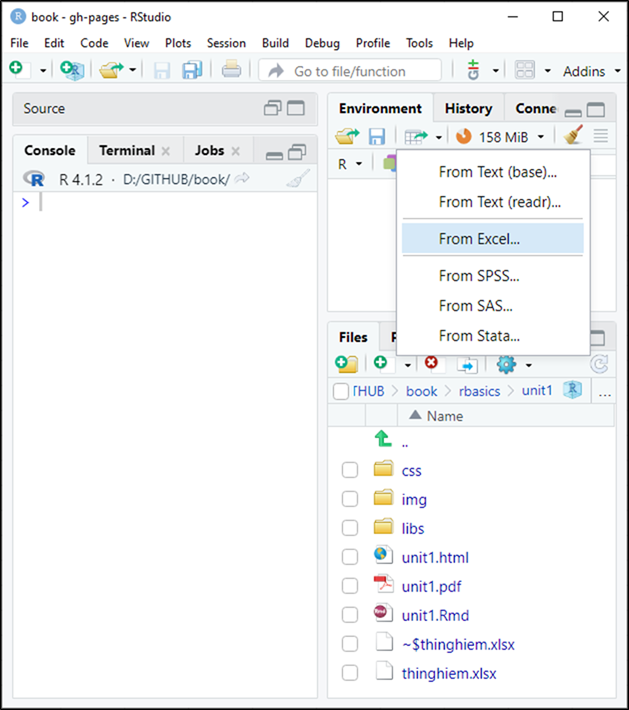Screen dimensions: 629x710
Task: Click the memory usage pie icon
Action: coord(464,136)
